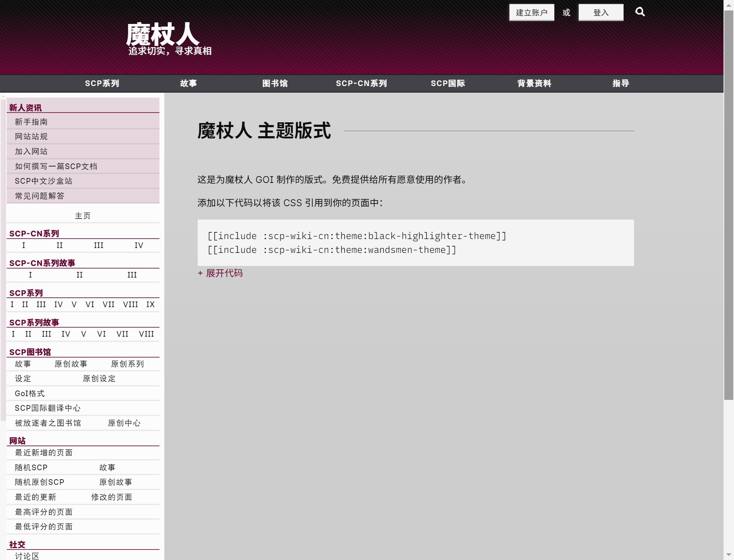Open the SCP系列 top navigation menu
This screenshot has height=560, width=734.
coord(102,83)
